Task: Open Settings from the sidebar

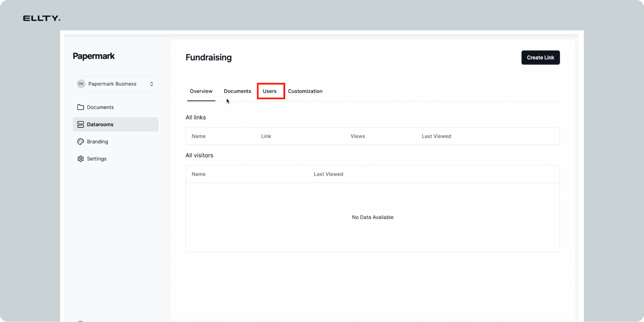Action: (116, 159)
